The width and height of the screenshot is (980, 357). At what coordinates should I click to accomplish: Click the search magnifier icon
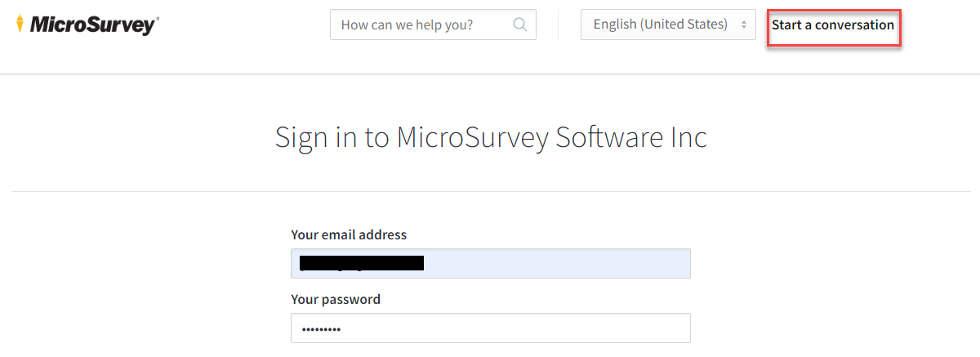tap(519, 25)
